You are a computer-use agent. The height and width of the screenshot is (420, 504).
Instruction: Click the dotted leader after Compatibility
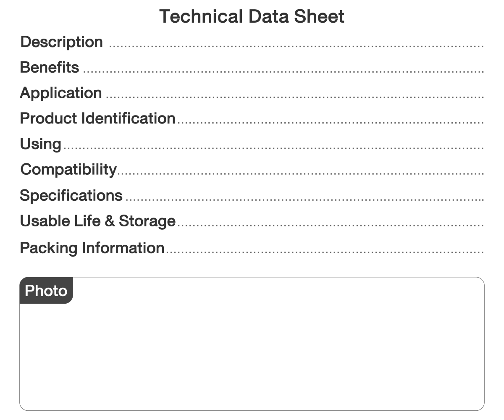[x=300, y=173]
